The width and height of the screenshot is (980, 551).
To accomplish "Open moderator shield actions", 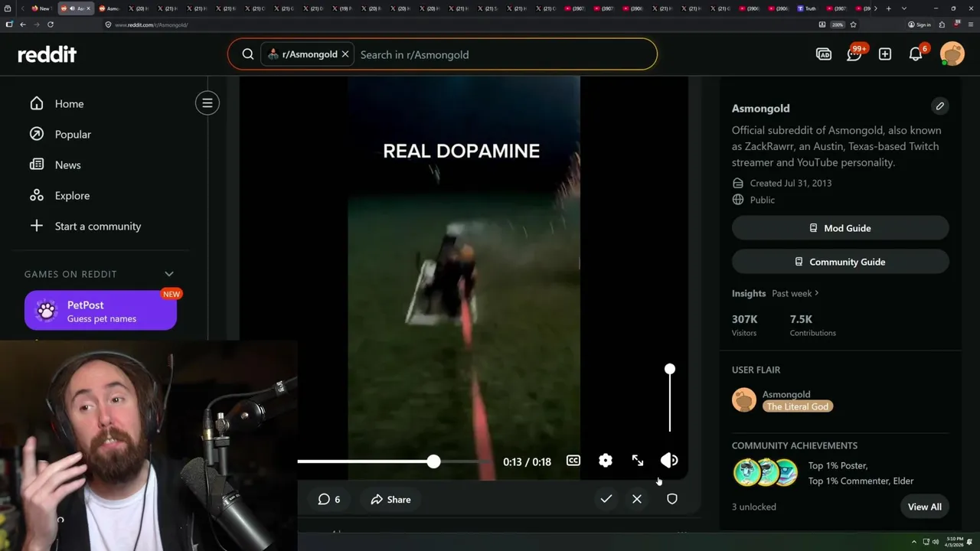I will click(x=672, y=499).
